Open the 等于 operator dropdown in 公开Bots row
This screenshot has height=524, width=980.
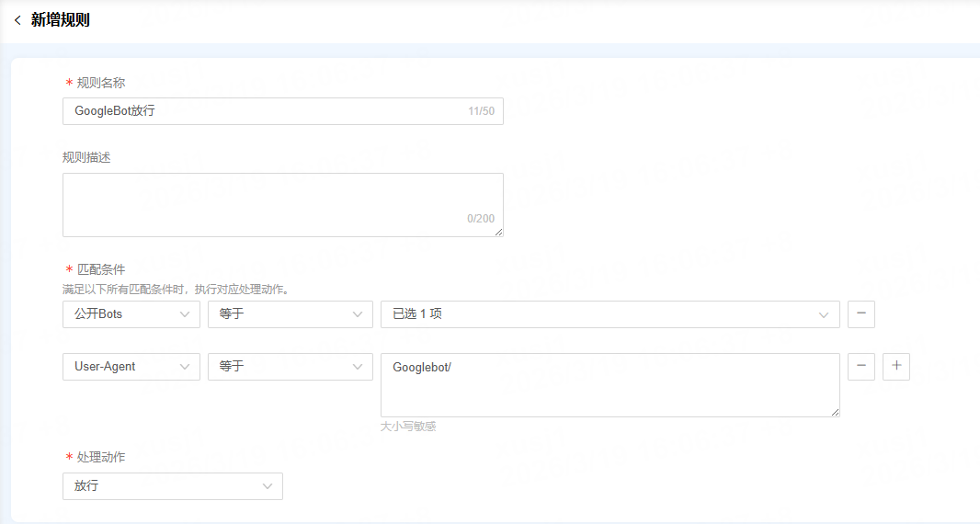[x=290, y=313]
